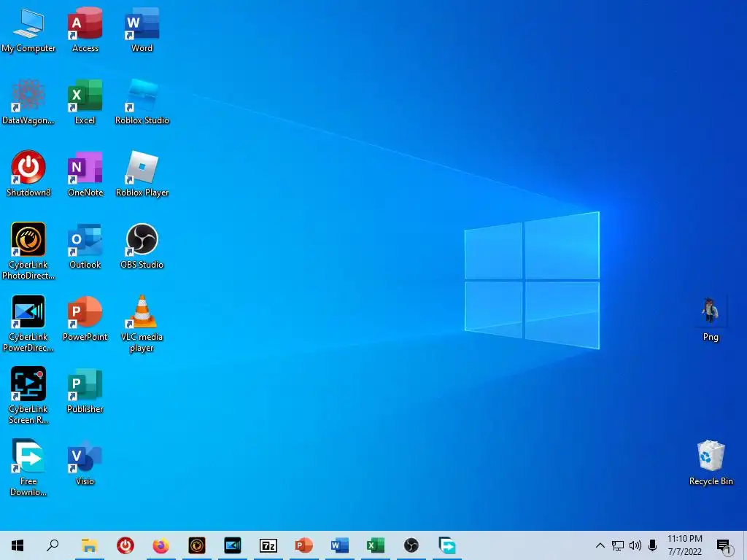Select the Recycle Bin desktop icon
Viewport: 747px width, 560px height.
[711, 463]
